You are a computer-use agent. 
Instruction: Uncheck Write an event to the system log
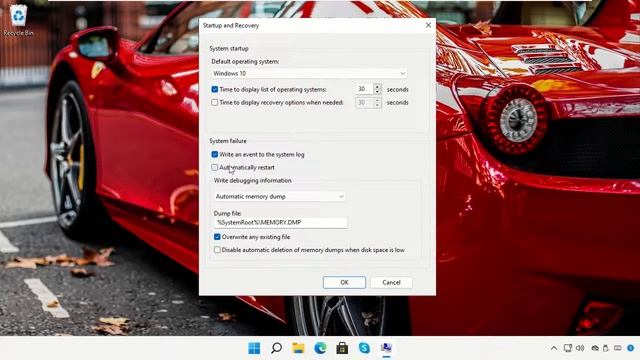coord(215,154)
